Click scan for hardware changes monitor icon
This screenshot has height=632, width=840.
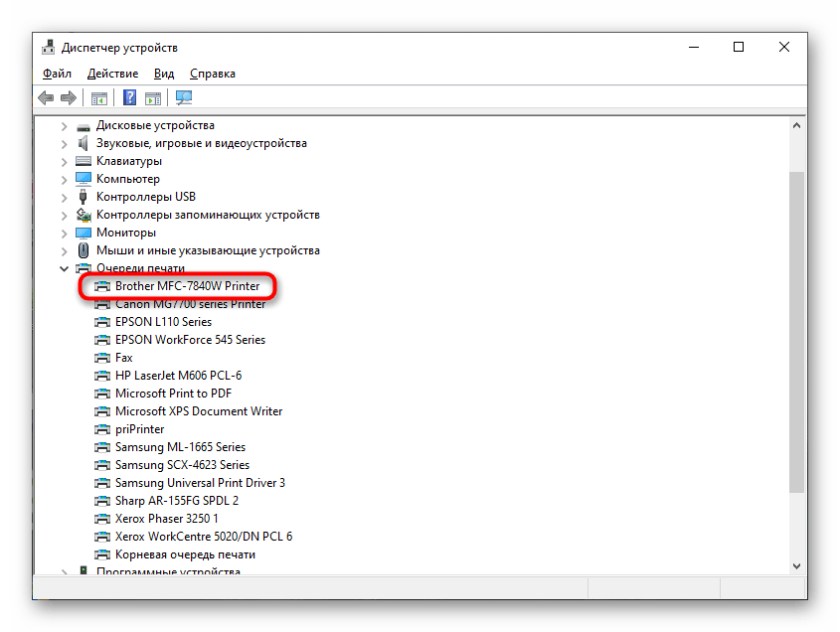pos(184,97)
